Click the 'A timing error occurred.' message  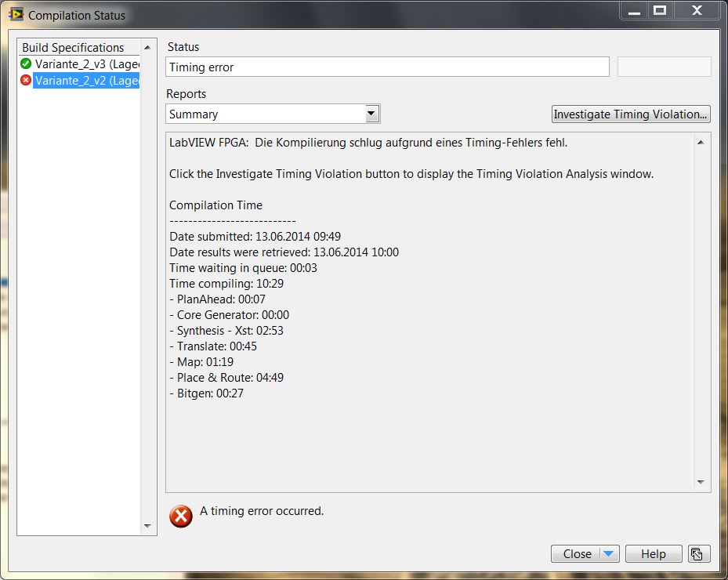[x=262, y=511]
